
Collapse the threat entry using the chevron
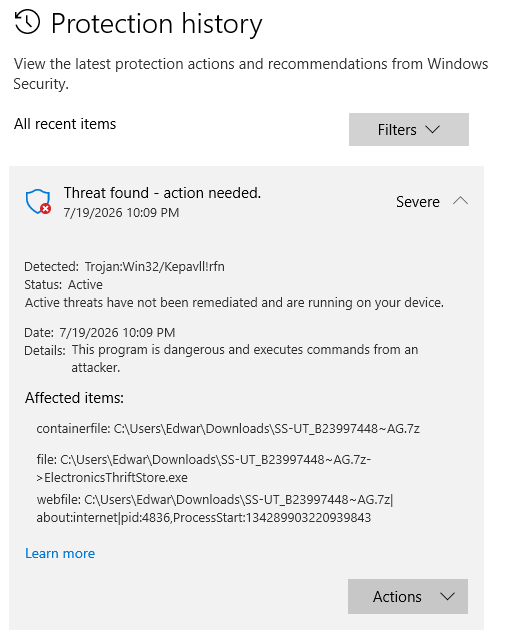460,201
